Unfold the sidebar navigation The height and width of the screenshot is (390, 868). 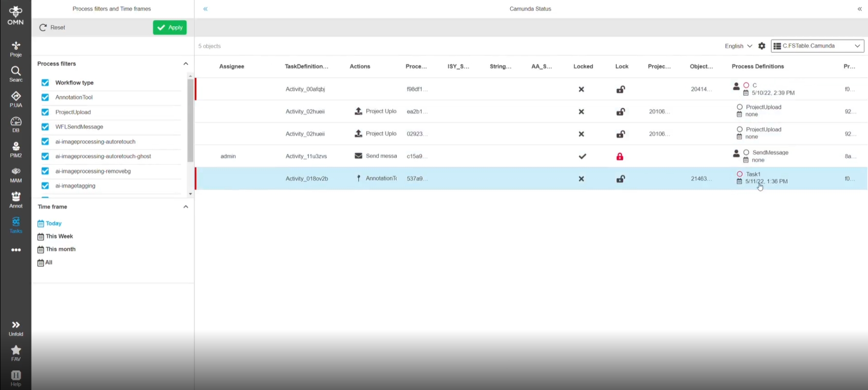pos(16,328)
